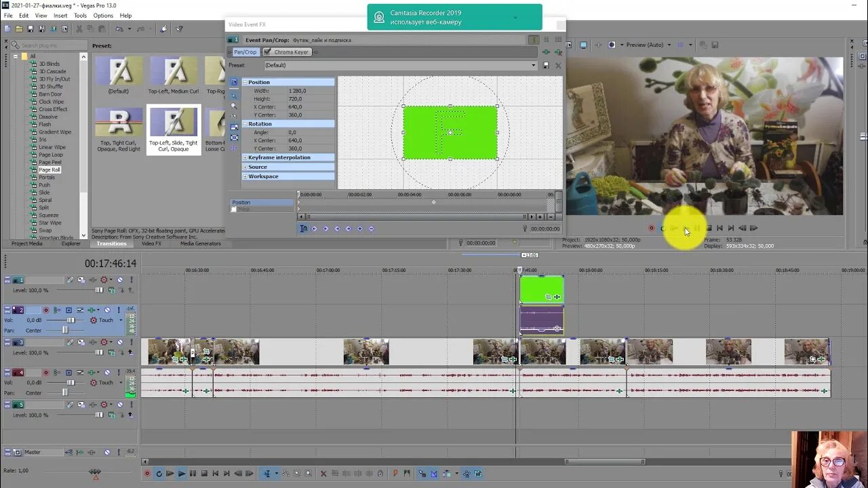Switch to the Video FX tab
This screenshot has width=868, height=488.
click(x=152, y=243)
